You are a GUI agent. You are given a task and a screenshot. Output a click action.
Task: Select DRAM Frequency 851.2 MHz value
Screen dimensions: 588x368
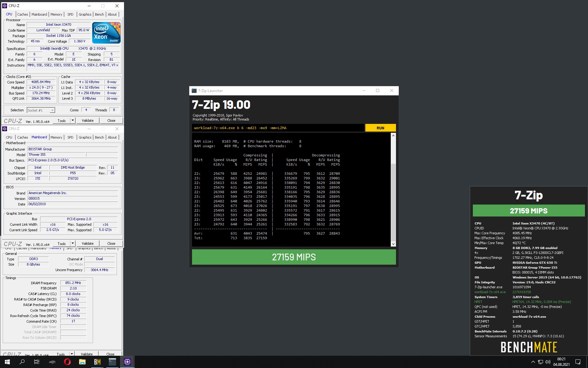[x=73, y=283]
